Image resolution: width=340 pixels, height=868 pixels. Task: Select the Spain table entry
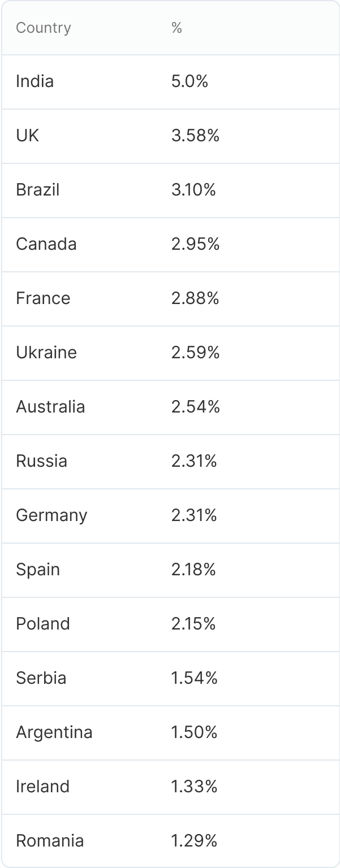point(38,570)
